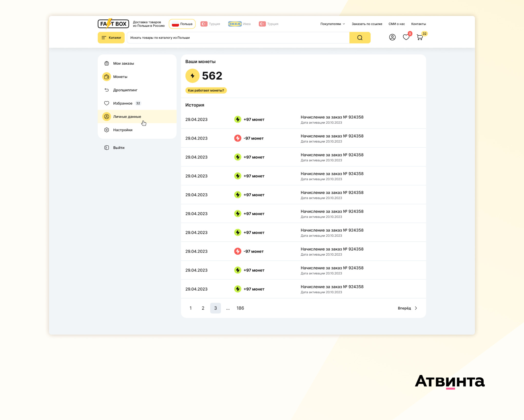Viewport: 524px width, 420px height.
Task: Click the coin lightning icon next to 562
Action: (192, 76)
